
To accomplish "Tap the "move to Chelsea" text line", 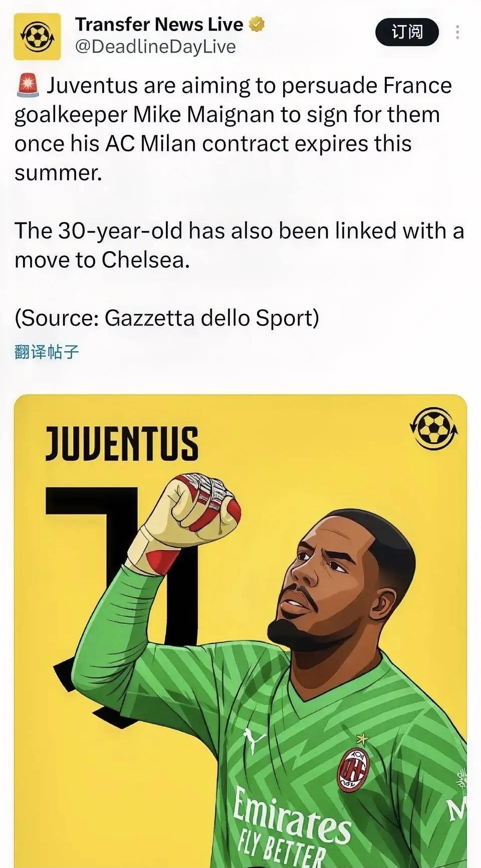I will pos(102,260).
